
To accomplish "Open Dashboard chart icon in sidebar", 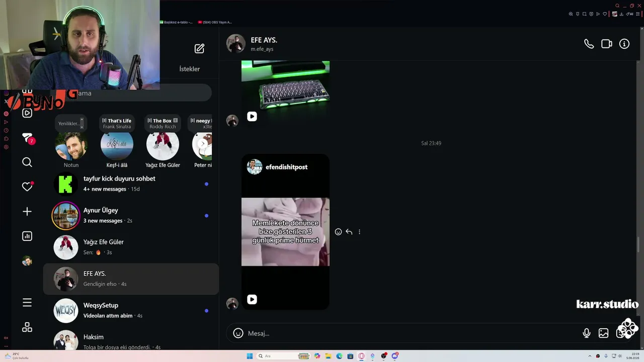I will coord(27,236).
